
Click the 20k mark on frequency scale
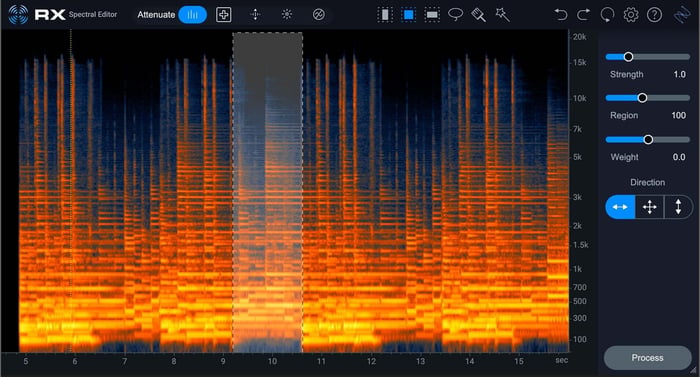(x=579, y=37)
